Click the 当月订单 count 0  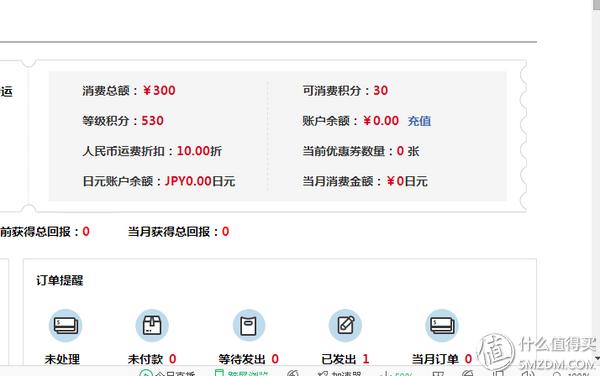pos(468,359)
